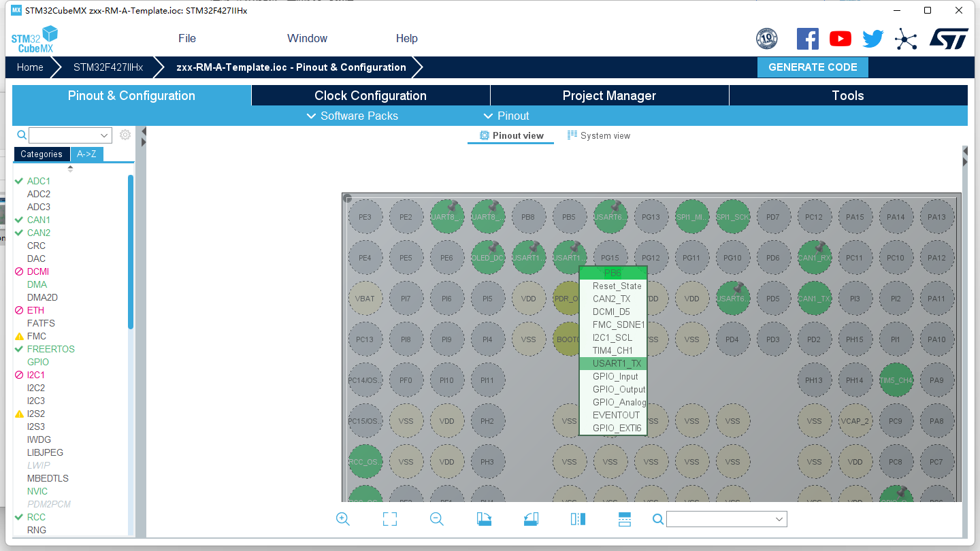Image resolution: width=980 pixels, height=551 pixels.
Task: Click the 10 years anniversary badge
Action: tap(767, 39)
